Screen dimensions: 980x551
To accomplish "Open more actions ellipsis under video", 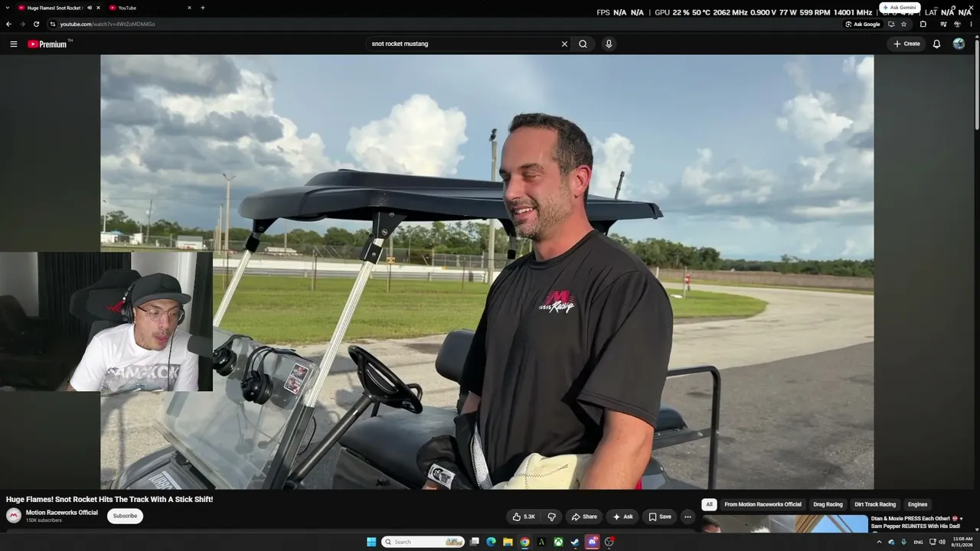I will [688, 517].
